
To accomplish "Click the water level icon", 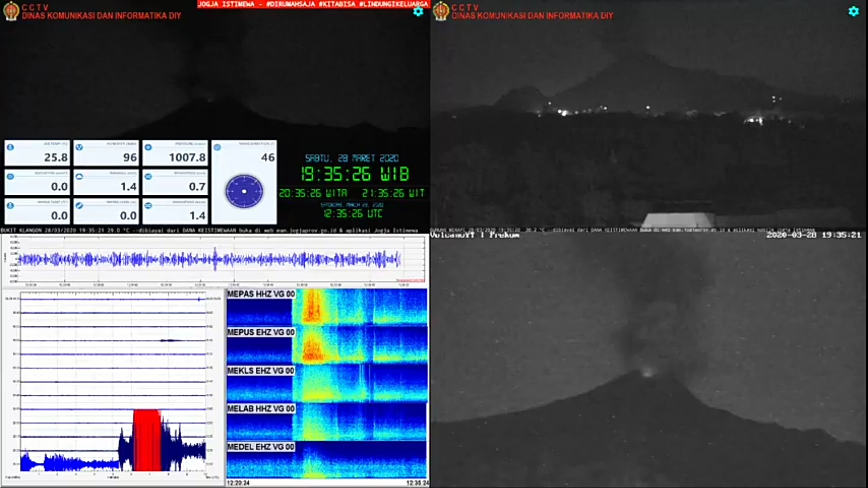I will coord(79,206).
